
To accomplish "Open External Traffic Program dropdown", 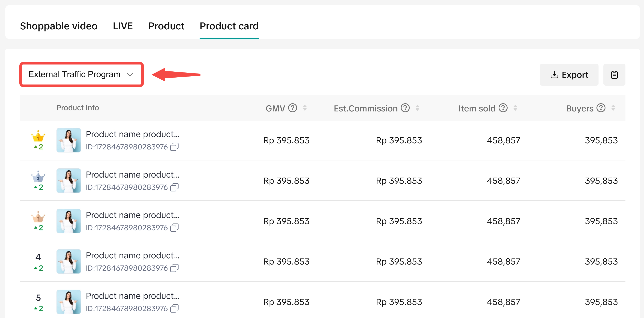I will click(81, 74).
